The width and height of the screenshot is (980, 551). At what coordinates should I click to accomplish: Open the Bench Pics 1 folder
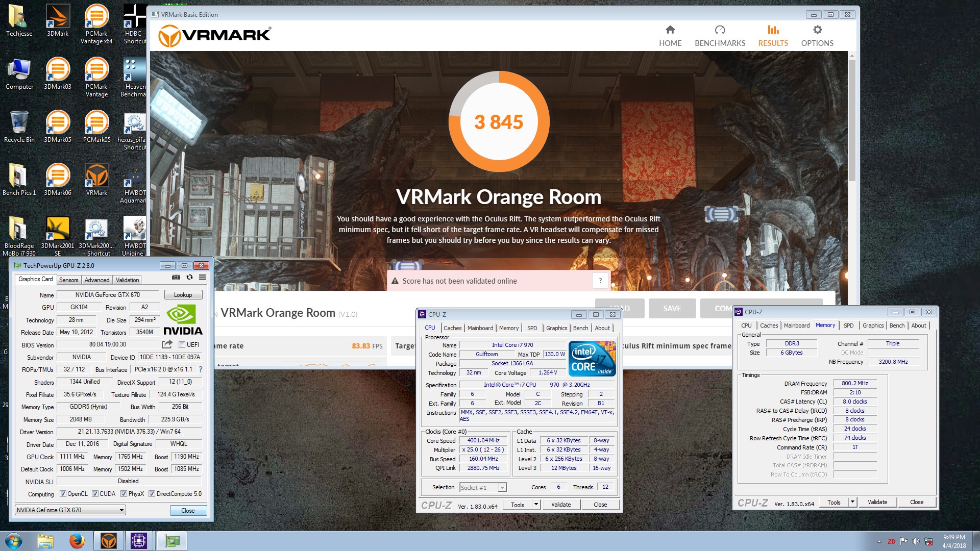(x=19, y=180)
